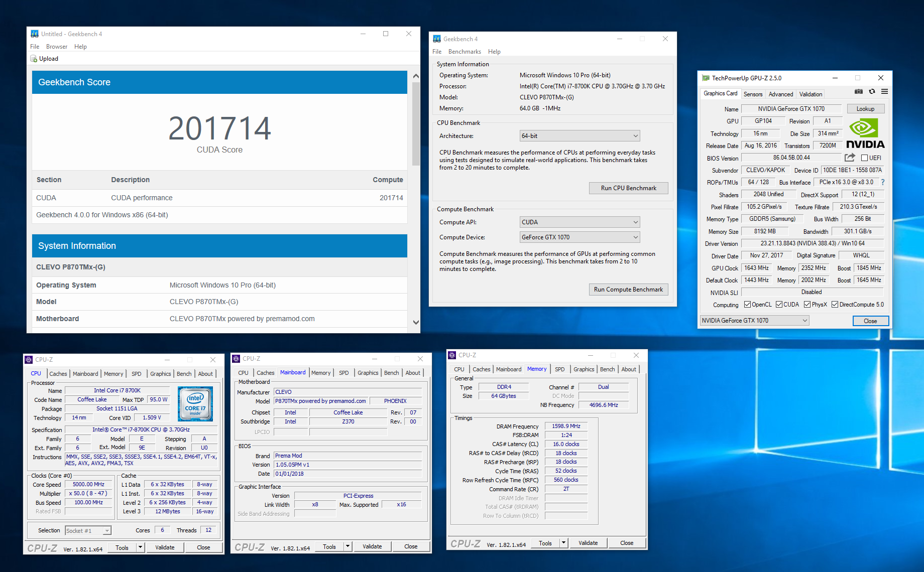This screenshot has height=572, width=924.
Task: Toggle the DirectCompute 5.0 checkbox
Action: click(x=835, y=305)
